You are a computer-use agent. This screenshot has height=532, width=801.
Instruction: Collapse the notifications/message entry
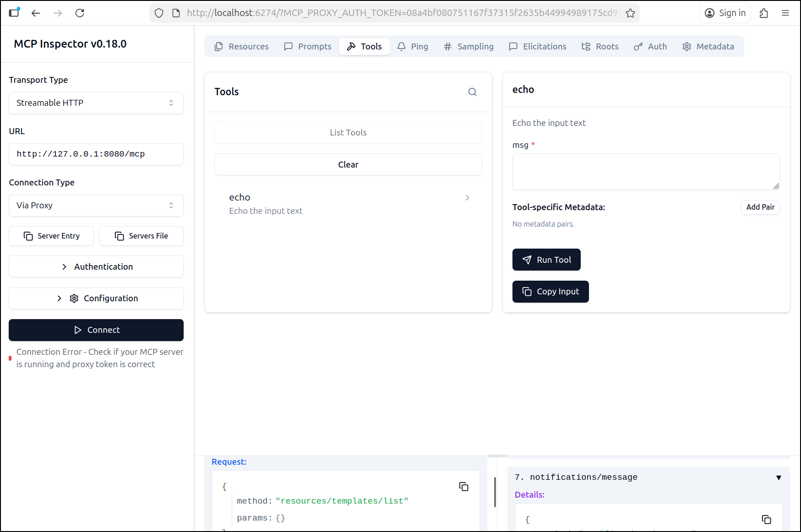pyautogui.click(x=778, y=478)
